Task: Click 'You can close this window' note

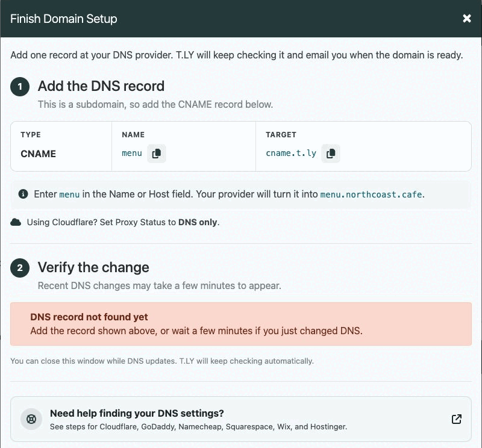Action: coord(162,361)
